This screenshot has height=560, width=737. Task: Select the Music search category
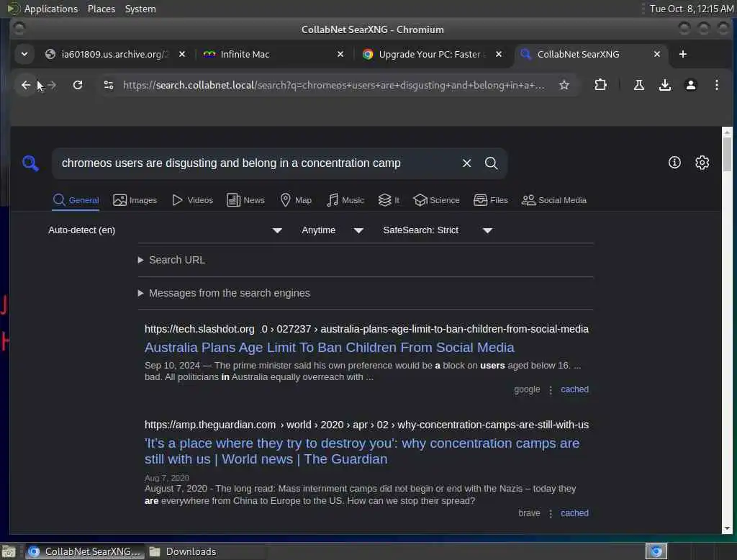(x=345, y=200)
